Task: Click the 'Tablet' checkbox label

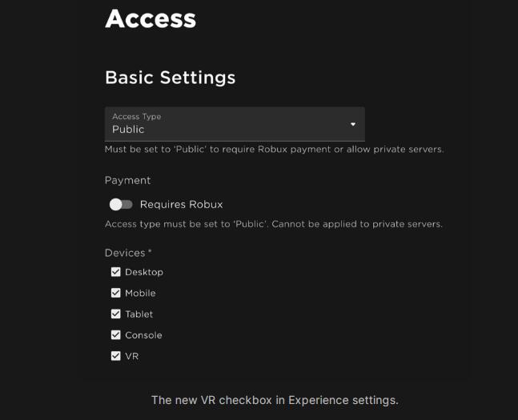Action: pyautogui.click(x=139, y=314)
